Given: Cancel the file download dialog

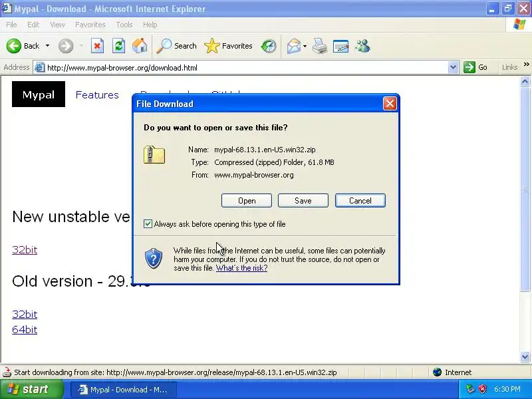Looking at the screenshot, I should point(360,201).
